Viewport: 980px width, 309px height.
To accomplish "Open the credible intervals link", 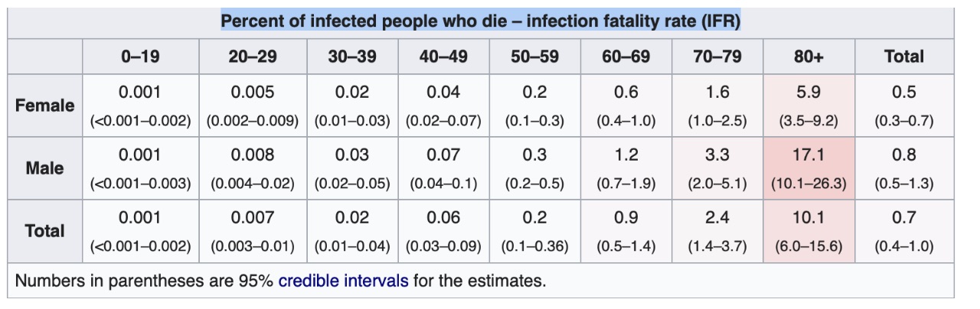I will (x=343, y=281).
